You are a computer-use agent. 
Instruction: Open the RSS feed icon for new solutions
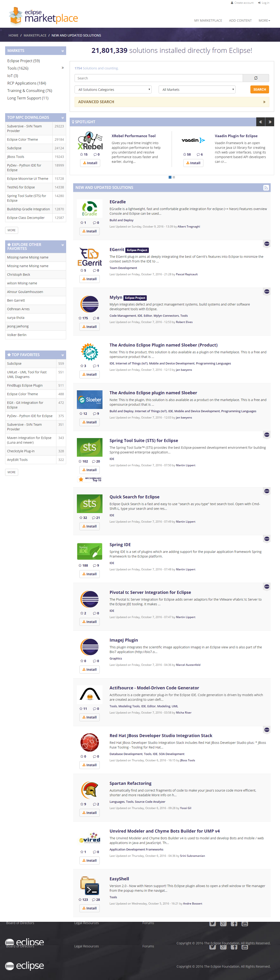[266, 187]
